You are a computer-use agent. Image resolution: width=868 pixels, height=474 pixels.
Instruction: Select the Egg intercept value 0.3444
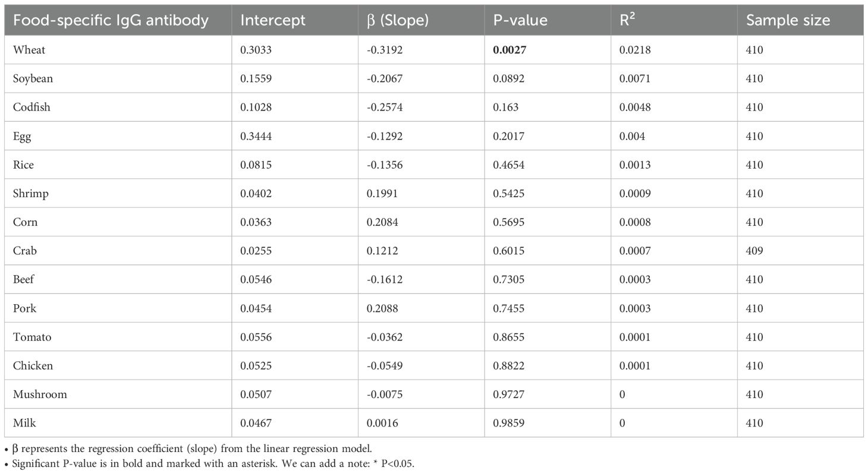(x=256, y=136)
